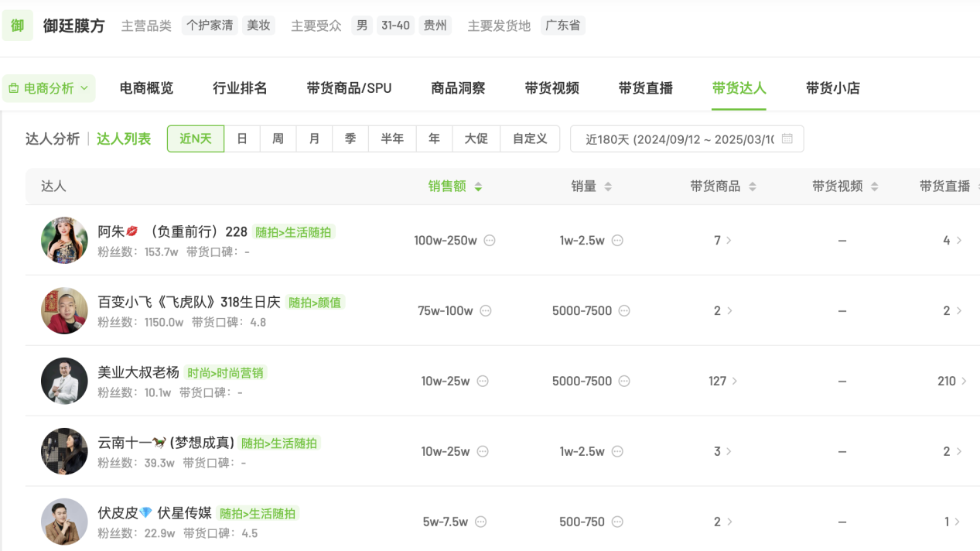Viewport: 980px width, 551px height.
Task: Click the 近180天 date range field
Action: coord(679,139)
